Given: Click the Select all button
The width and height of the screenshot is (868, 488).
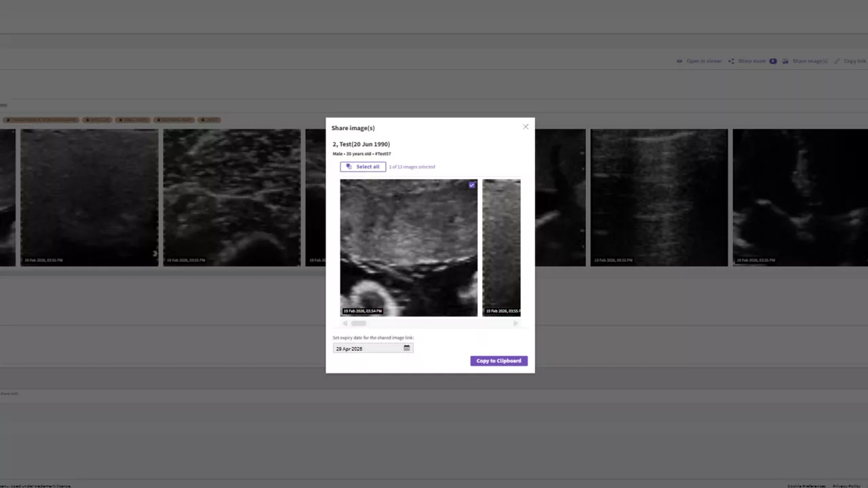Looking at the screenshot, I should (x=363, y=167).
